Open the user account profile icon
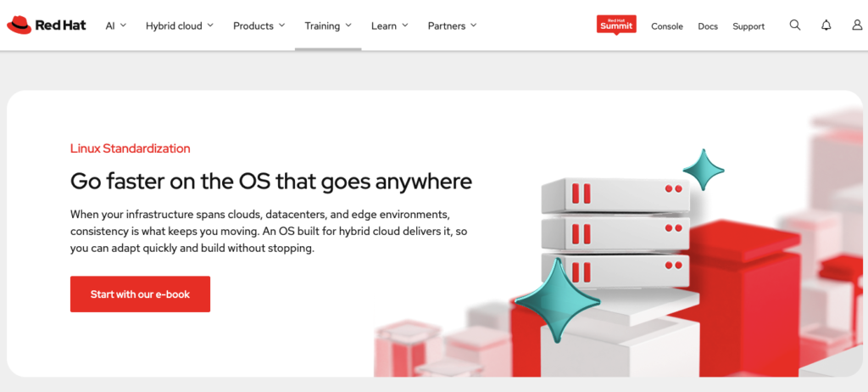868x392 pixels. point(857,25)
